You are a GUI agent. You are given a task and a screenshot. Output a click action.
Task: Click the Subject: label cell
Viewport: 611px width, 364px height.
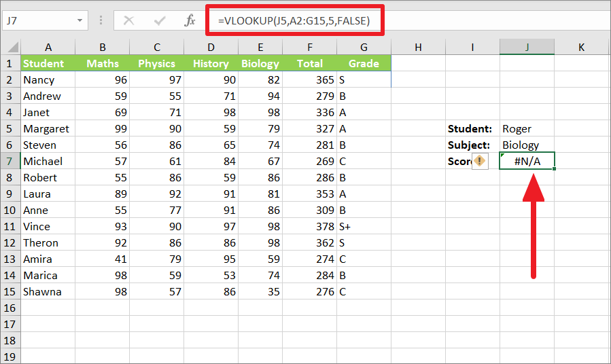pos(472,145)
